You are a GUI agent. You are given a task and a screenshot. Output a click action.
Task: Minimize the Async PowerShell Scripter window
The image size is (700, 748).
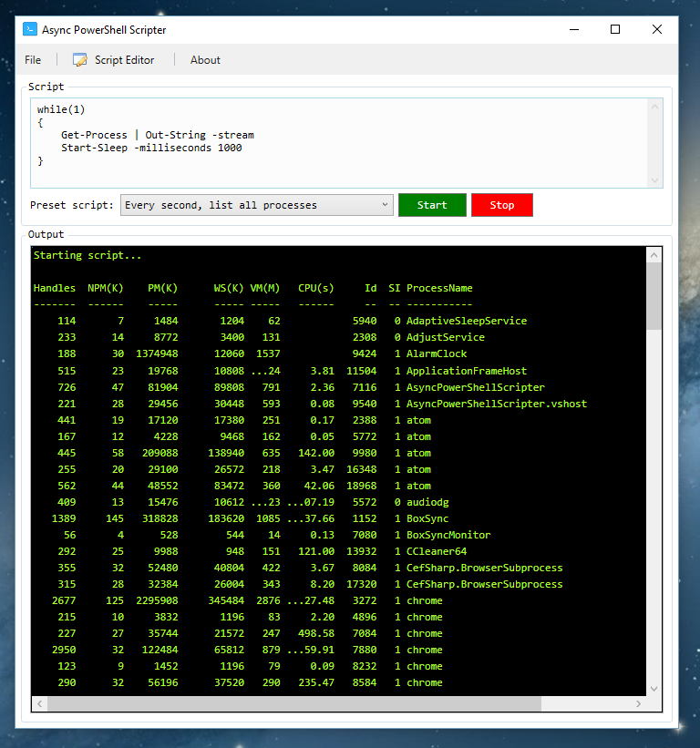[574, 29]
